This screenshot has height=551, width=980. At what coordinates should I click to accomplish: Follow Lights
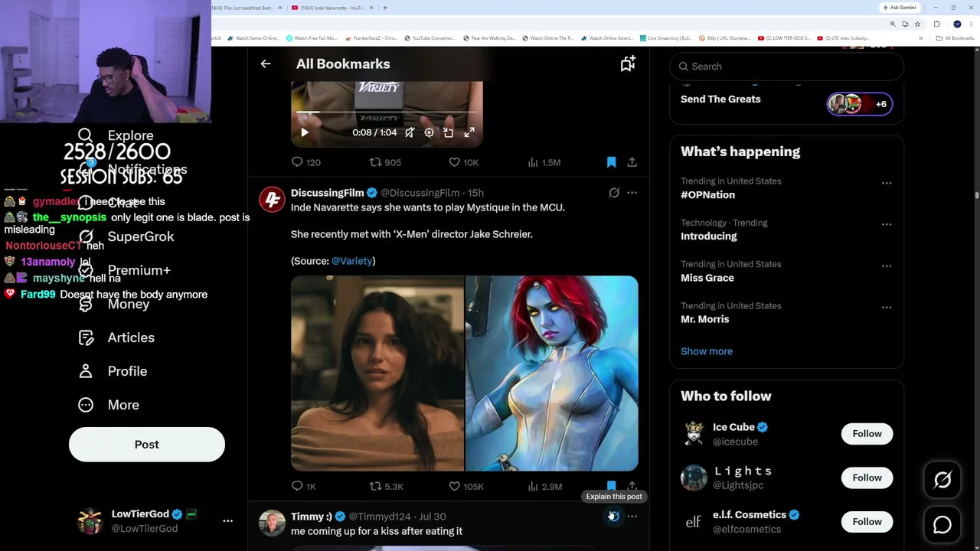click(867, 478)
